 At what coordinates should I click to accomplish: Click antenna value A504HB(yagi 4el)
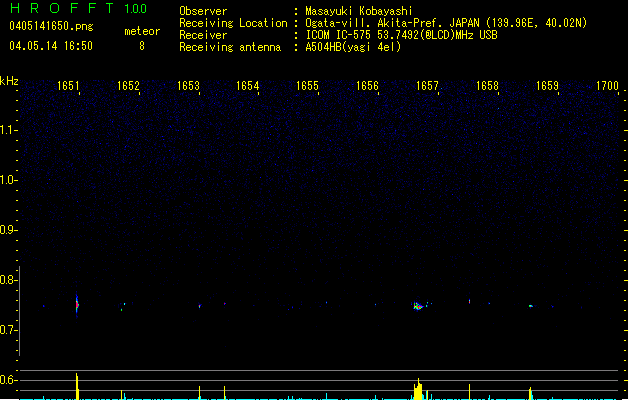(x=353, y=47)
